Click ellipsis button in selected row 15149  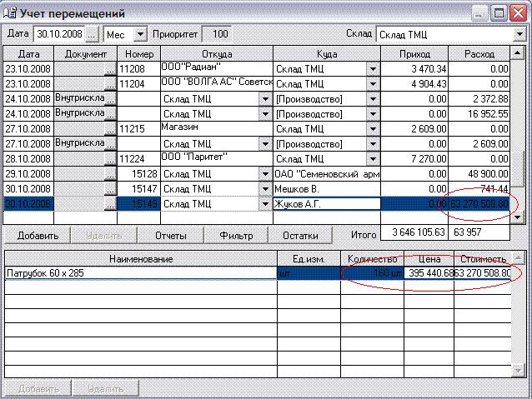pyautogui.click(x=108, y=204)
